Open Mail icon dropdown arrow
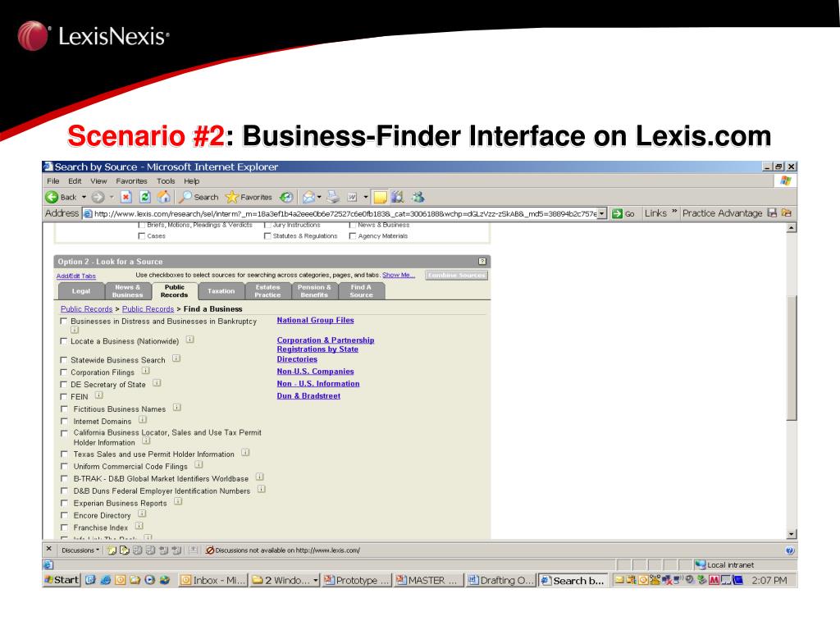This screenshot has height=630, width=840. [319, 197]
